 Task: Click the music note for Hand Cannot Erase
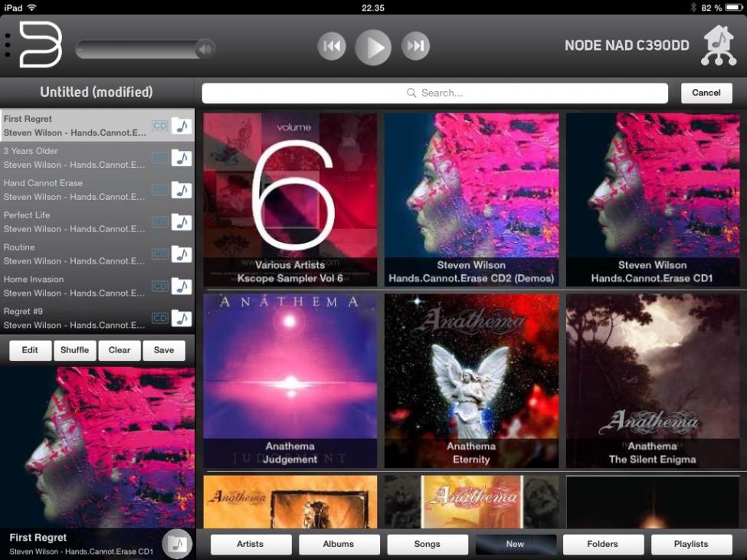pos(182,190)
